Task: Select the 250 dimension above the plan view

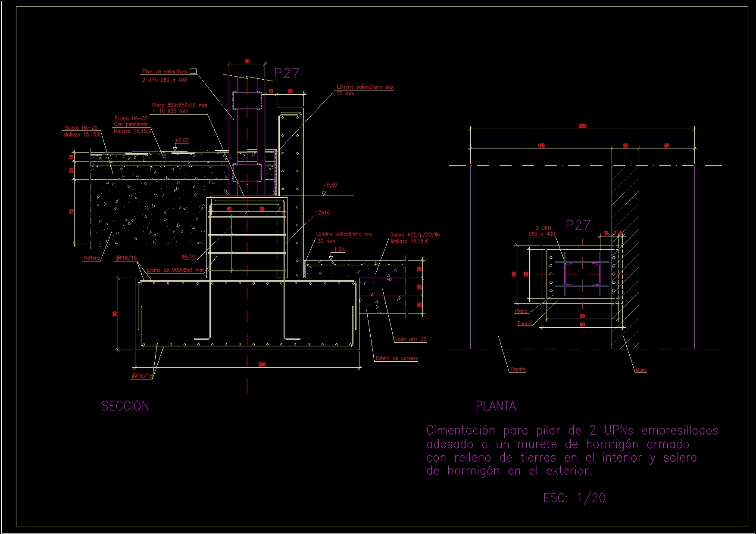Action: (582, 127)
